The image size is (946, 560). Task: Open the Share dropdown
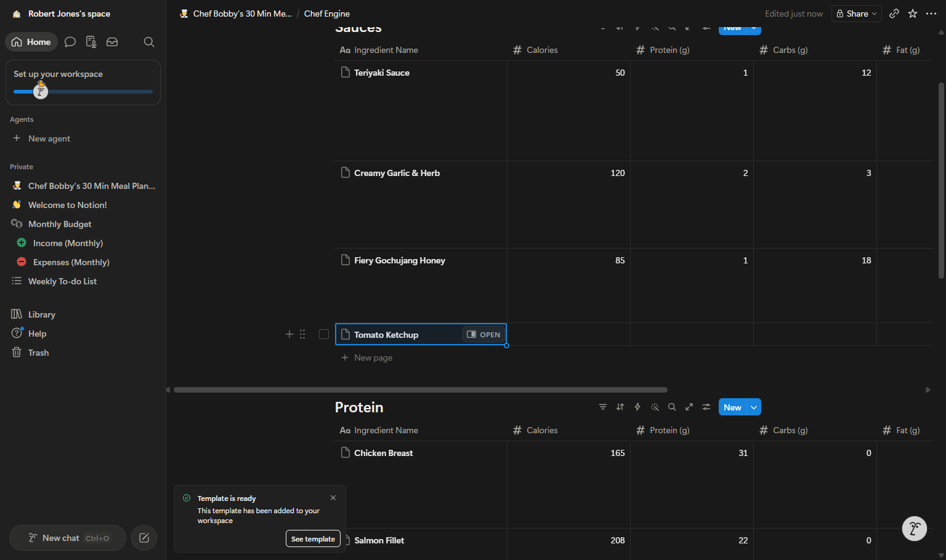pos(857,14)
